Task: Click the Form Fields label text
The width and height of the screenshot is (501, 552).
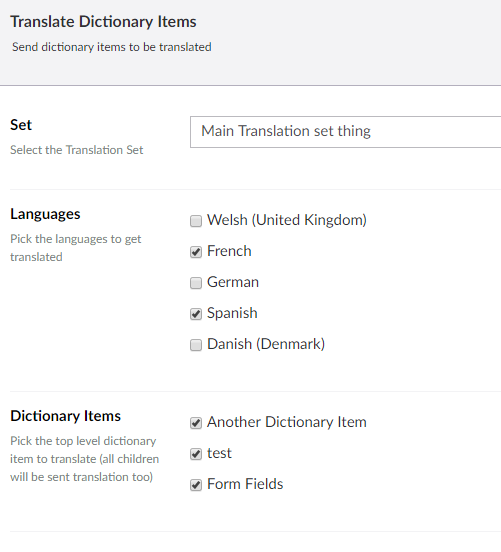Action: click(x=245, y=484)
